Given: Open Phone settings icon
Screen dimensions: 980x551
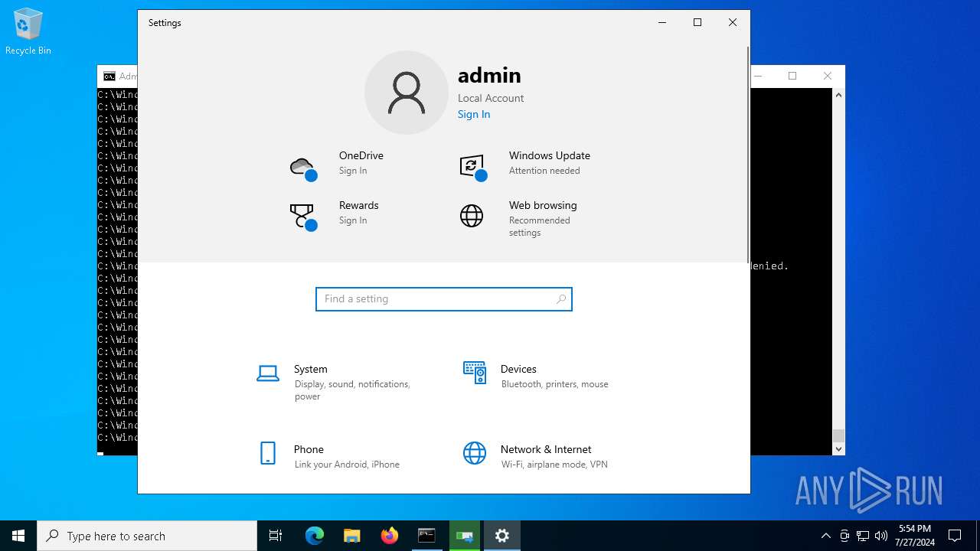Looking at the screenshot, I should [x=268, y=453].
